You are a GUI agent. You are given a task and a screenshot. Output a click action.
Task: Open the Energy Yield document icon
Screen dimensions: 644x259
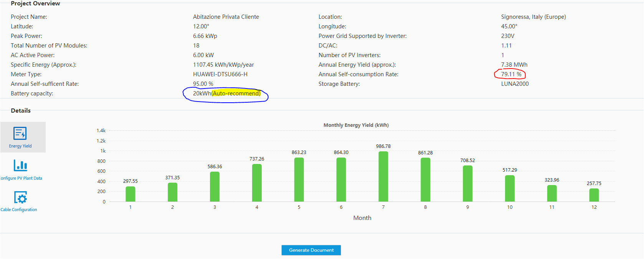click(x=20, y=133)
